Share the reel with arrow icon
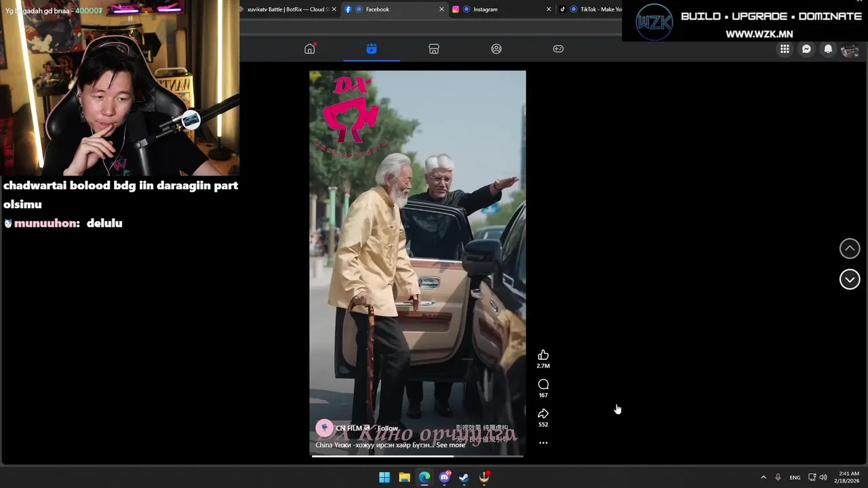The height and width of the screenshot is (488, 868). [543, 413]
